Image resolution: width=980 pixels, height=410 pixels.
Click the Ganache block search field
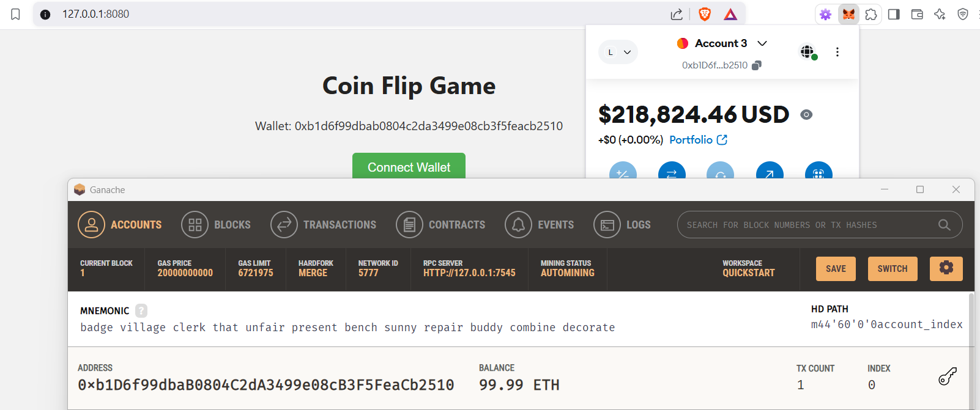click(x=807, y=224)
